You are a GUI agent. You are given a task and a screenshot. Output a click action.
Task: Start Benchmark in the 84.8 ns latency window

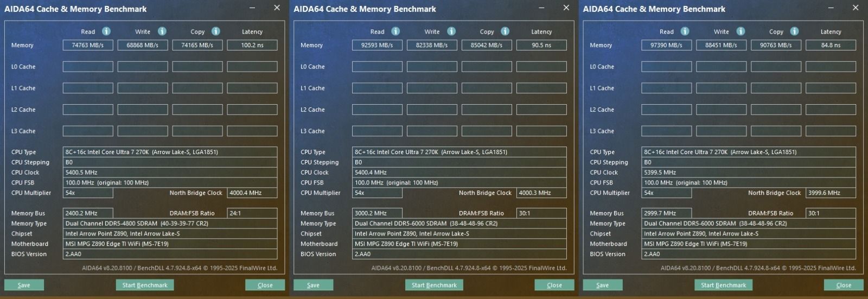coord(723,285)
